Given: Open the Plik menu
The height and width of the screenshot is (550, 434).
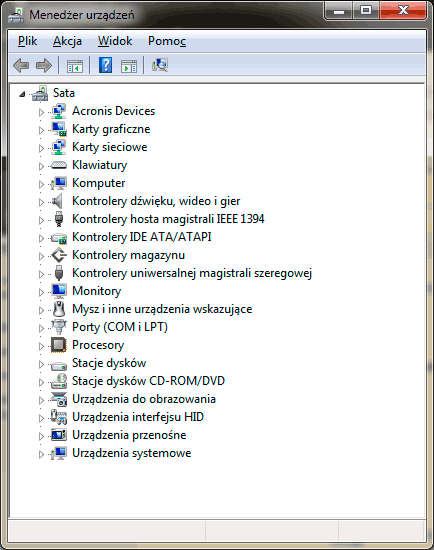Looking at the screenshot, I should [27, 41].
